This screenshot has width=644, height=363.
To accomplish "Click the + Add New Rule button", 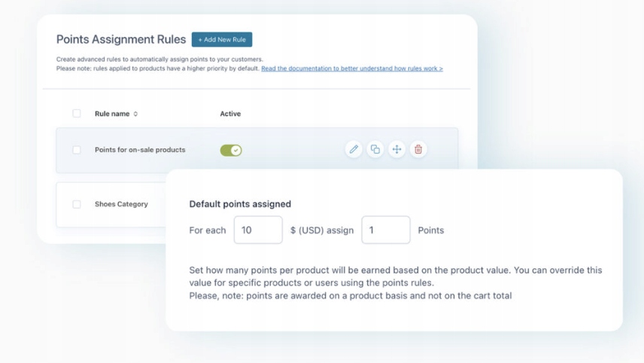I will coord(222,39).
